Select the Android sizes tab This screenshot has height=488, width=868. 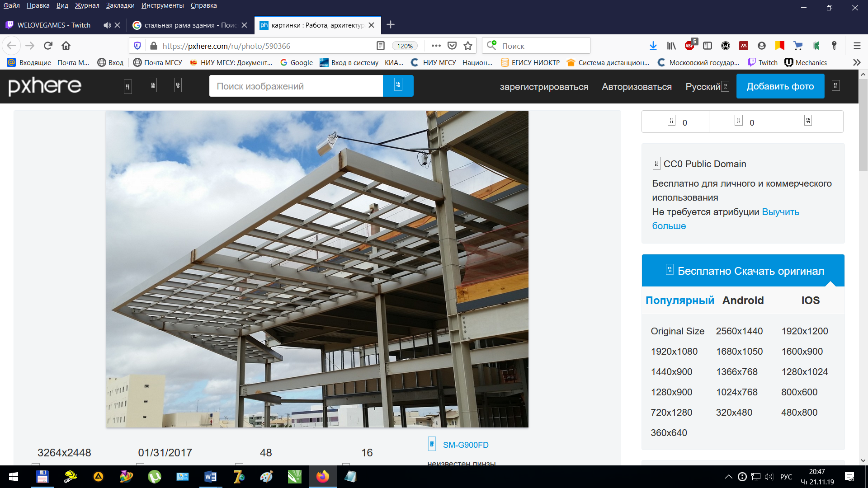pos(743,300)
